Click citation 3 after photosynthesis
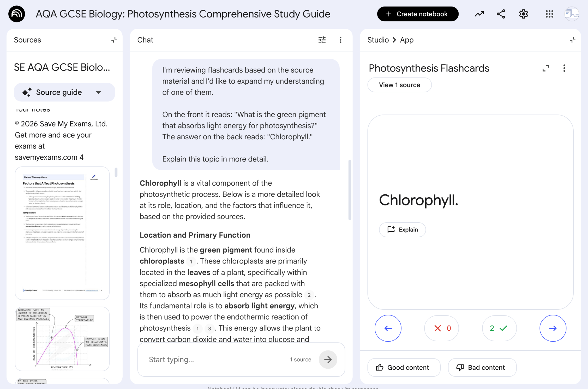 coord(210,329)
